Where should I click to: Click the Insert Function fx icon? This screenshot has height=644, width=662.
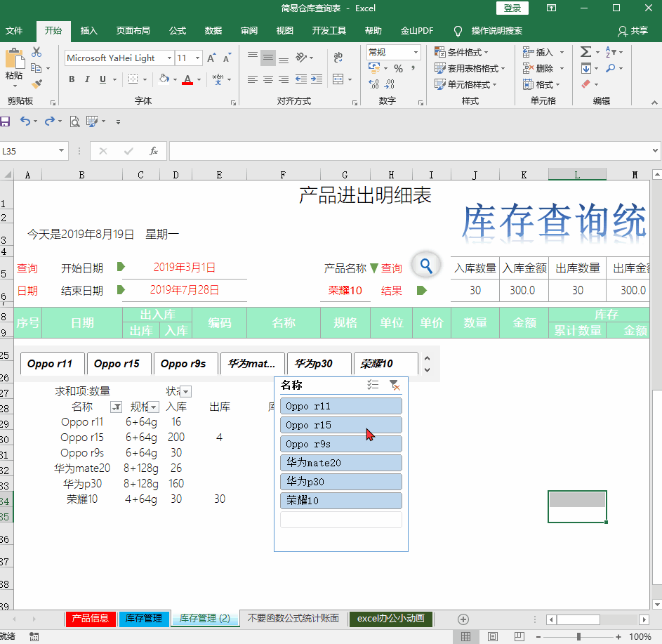tap(154, 151)
